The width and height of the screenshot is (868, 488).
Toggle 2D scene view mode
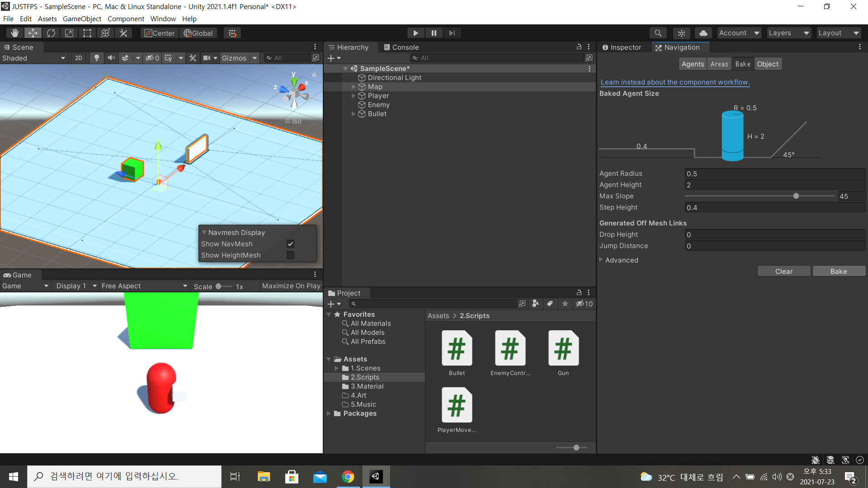click(79, 58)
